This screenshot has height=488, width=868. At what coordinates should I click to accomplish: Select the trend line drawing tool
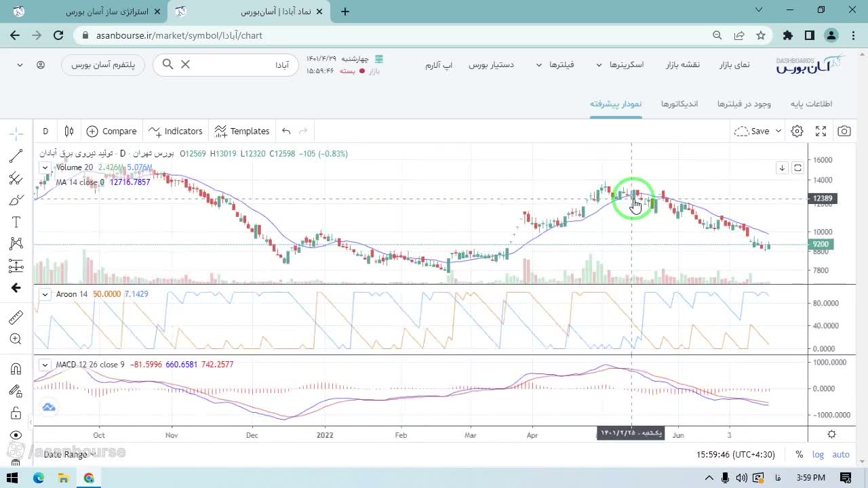click(x=16, y=157)
